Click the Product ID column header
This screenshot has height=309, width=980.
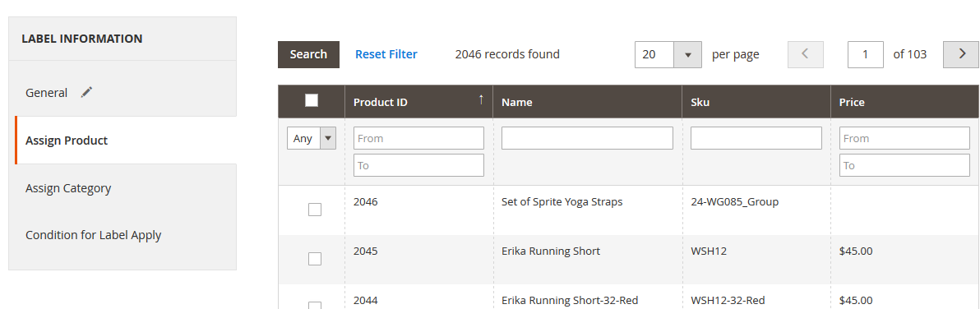click(418, 102)
